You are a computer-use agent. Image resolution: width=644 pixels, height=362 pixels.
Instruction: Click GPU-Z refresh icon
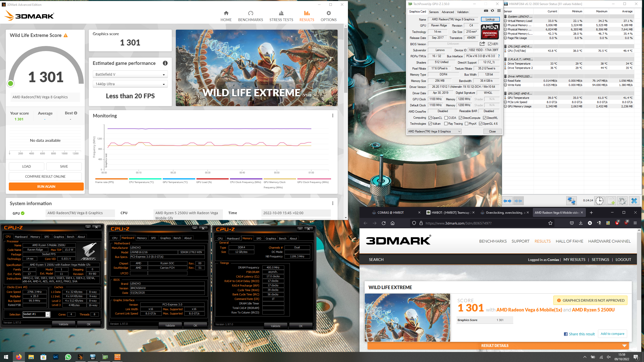pyautogui.click(x=492, y=11)
